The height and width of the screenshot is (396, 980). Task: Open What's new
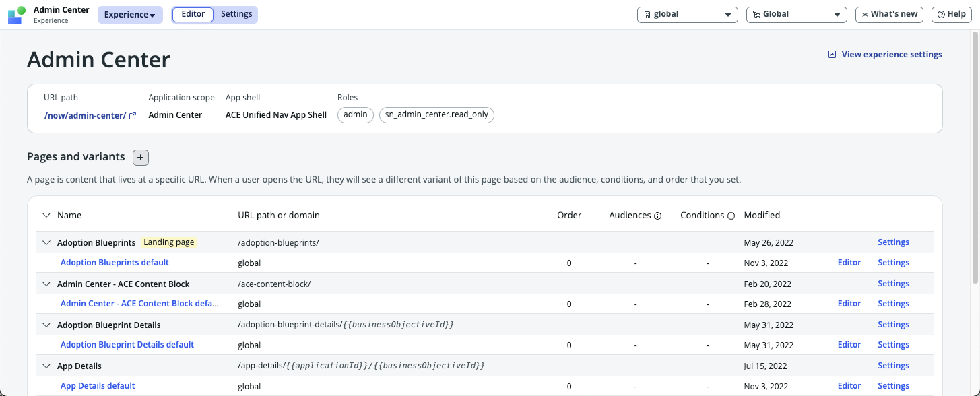click(x=889, y=15)
